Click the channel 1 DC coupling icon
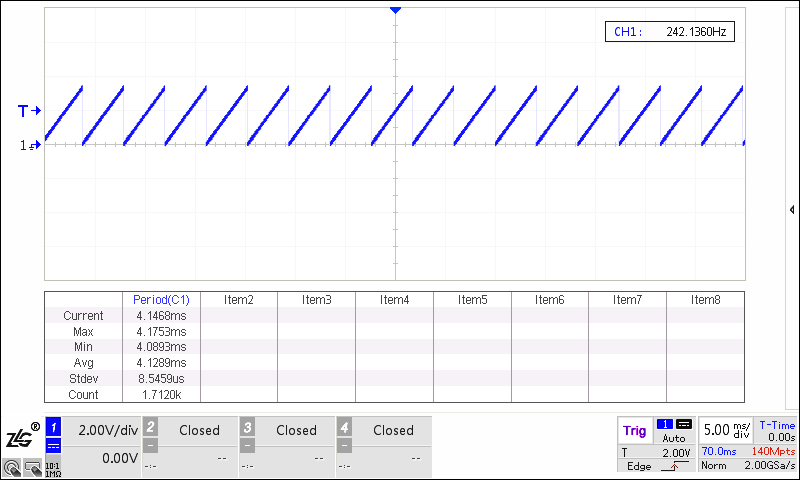This screenshot has width=800, height=480. [x=54, y=446]
